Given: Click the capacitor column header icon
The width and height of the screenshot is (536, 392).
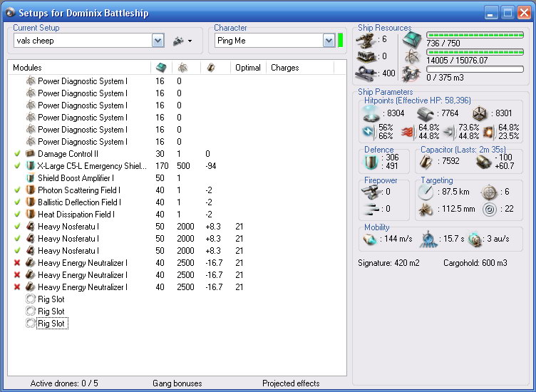Looking at the screenshot, I should (x=210, y=68).
